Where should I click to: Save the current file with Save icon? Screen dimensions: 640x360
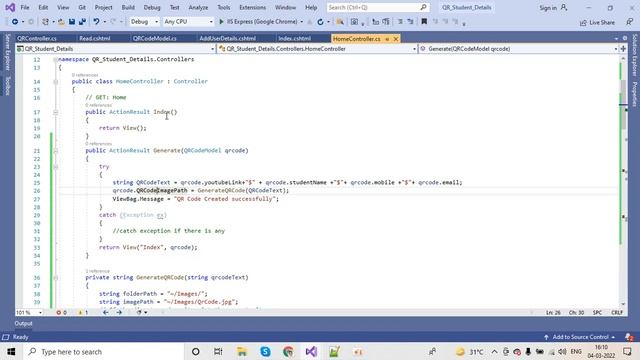pyautogui.click(x=72, y=22)
